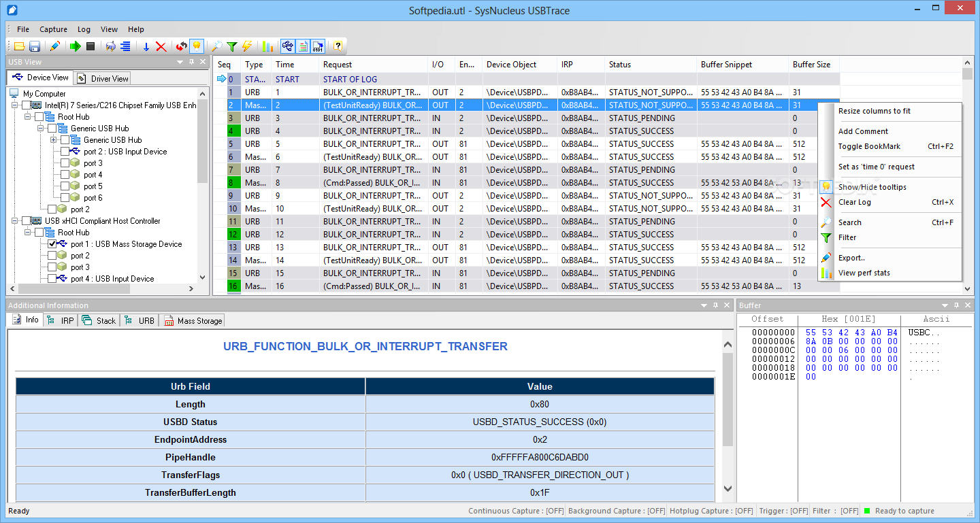980x523 pixels.
Task: Collapse the USB xHCI Compliant Host Controller node
Action: (15, 221)
